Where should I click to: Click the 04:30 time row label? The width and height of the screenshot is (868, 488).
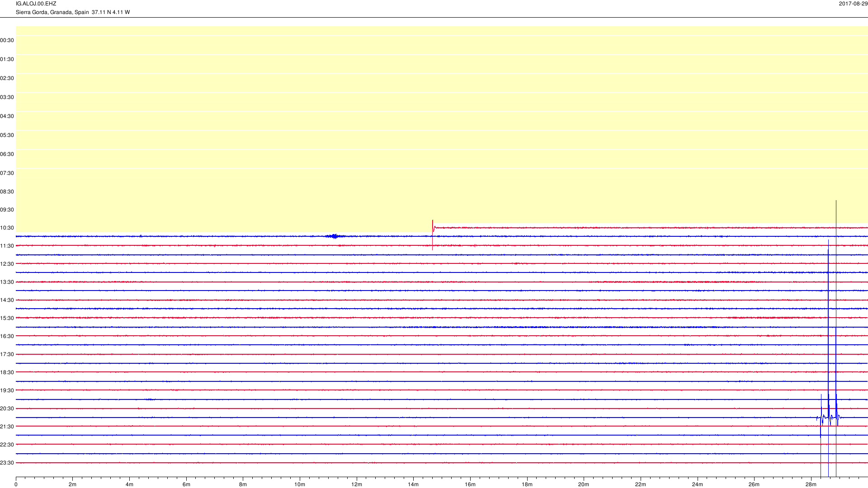tap(7, 116)
